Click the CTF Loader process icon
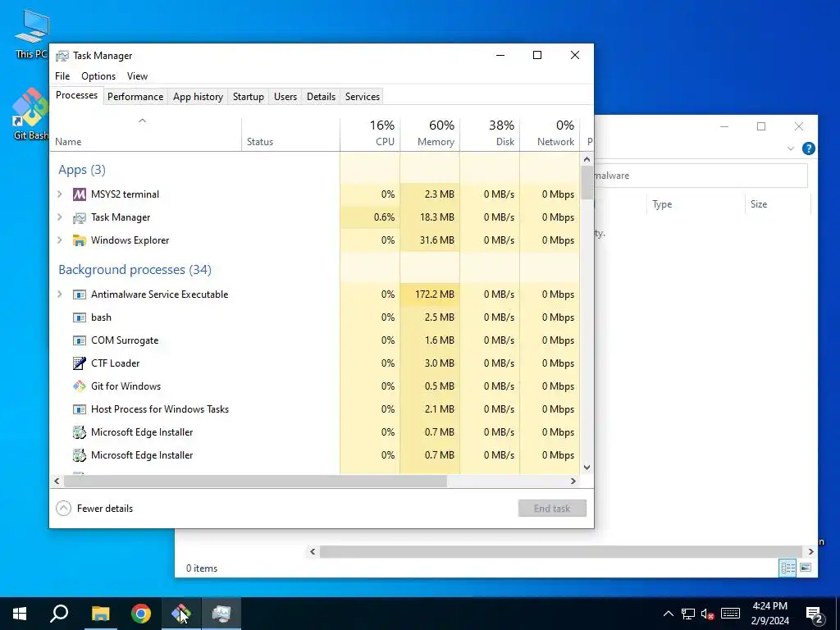840x630 pixels. 80,363
